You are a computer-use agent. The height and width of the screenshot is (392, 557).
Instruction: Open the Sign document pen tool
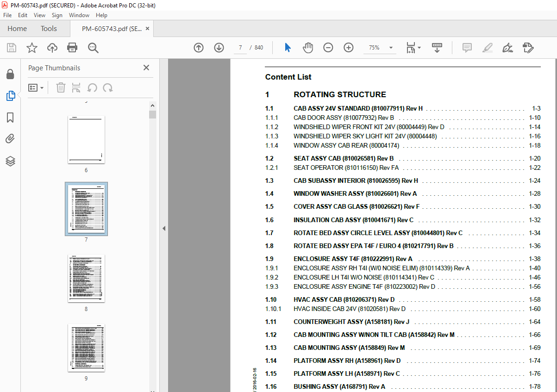click(x=507, y=48)
